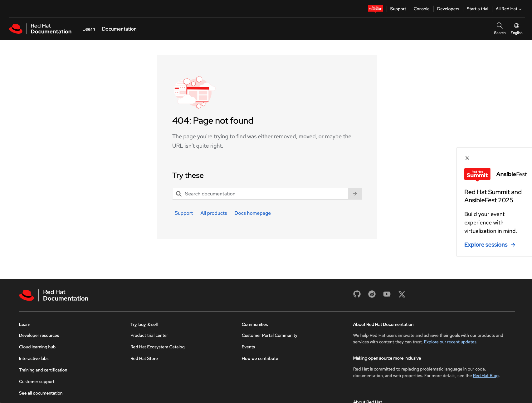This screenshot has height=403, width=532.
Task: Open Red Hat Ecosystem Catalog link
Action: pyautogui.click(x=158, y=347)
